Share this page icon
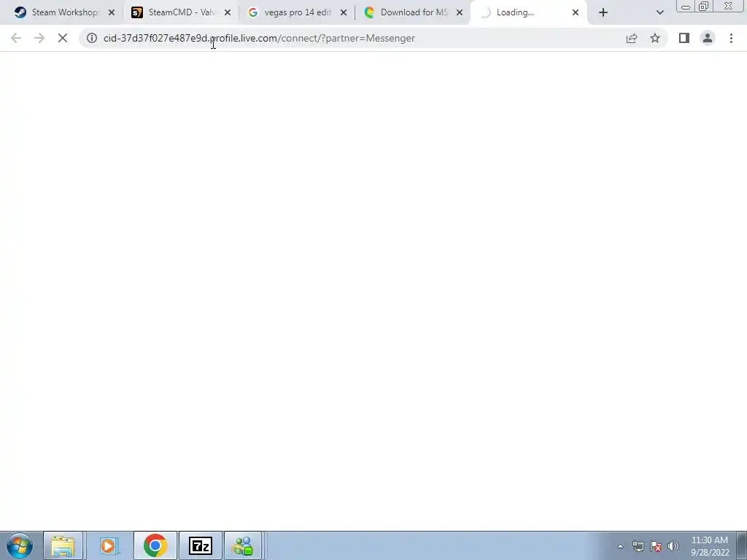This screenshot has height=560, width=747. point(632,38)
